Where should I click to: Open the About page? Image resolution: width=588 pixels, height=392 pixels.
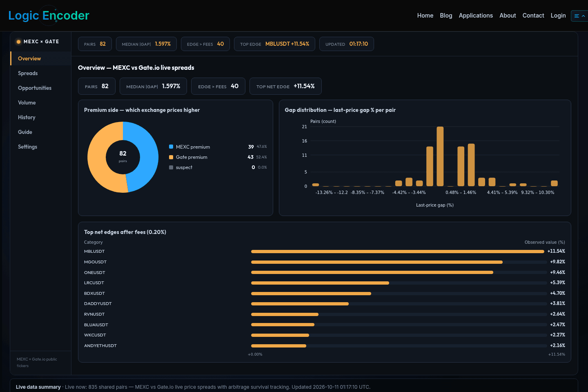click(x=508, y=16)
